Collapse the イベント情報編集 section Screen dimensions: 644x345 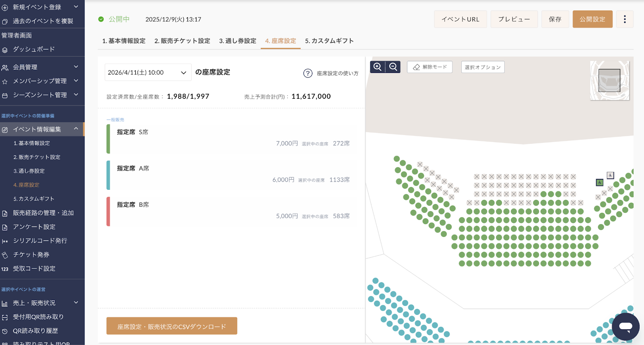point(76,129)
